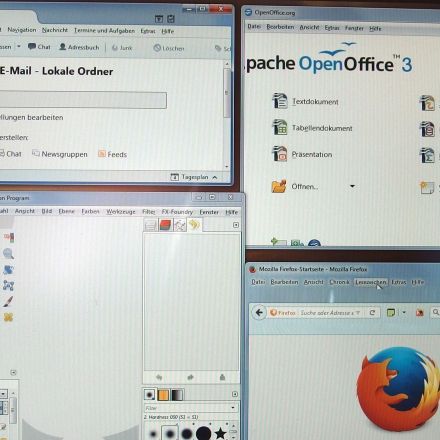The image size is (440, 440).
Task: Switch to GIMP Patterns tab
Action: [x=163, y=395]
